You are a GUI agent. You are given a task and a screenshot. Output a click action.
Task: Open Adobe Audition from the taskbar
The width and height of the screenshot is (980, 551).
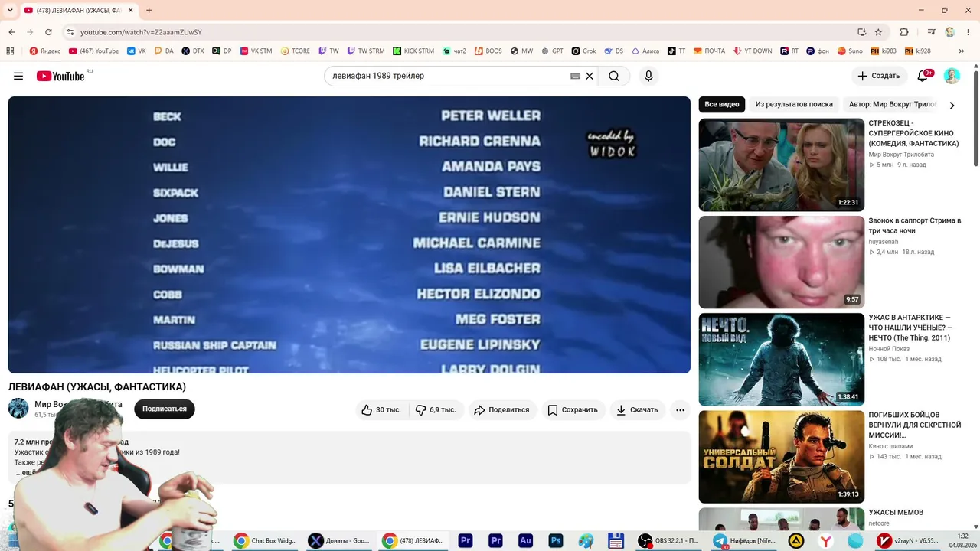[x=525, y=540]
